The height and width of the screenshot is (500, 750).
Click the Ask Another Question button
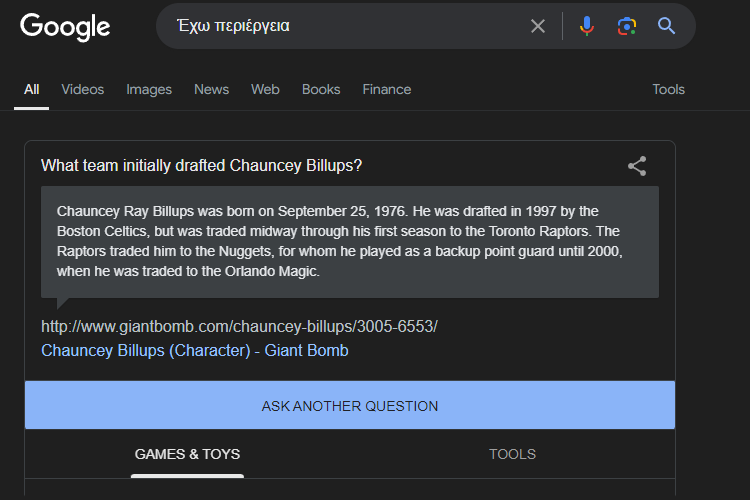click(350, 405)
